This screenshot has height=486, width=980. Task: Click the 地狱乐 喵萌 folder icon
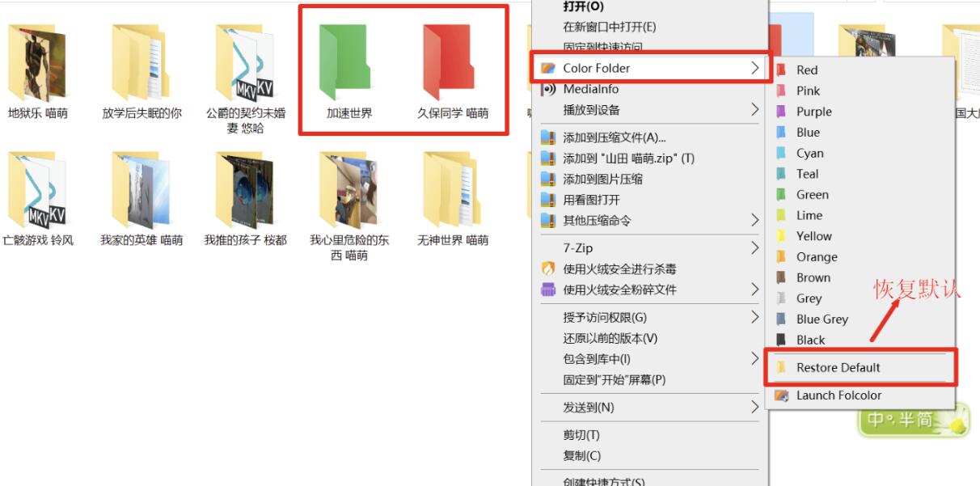point(36,62)
